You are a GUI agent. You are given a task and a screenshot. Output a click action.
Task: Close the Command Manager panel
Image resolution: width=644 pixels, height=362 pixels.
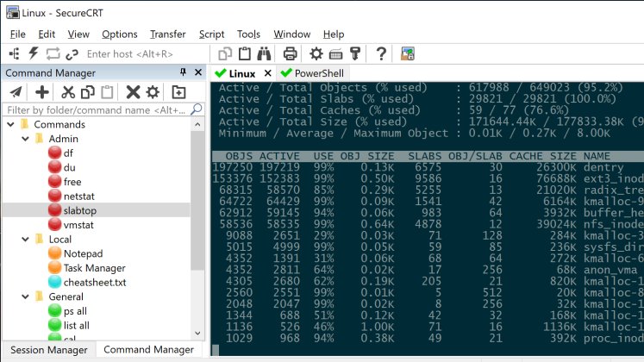pos(198,72)
